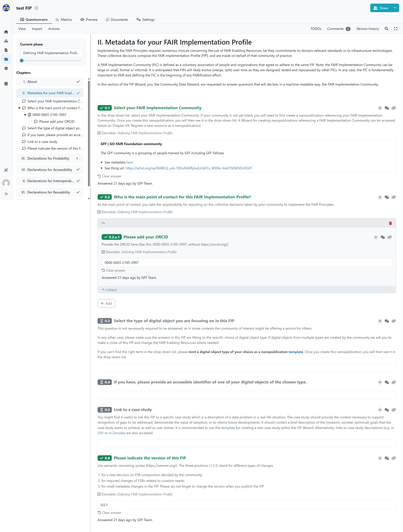Click the organization tree icon in sidebar

tap(6, 41)
